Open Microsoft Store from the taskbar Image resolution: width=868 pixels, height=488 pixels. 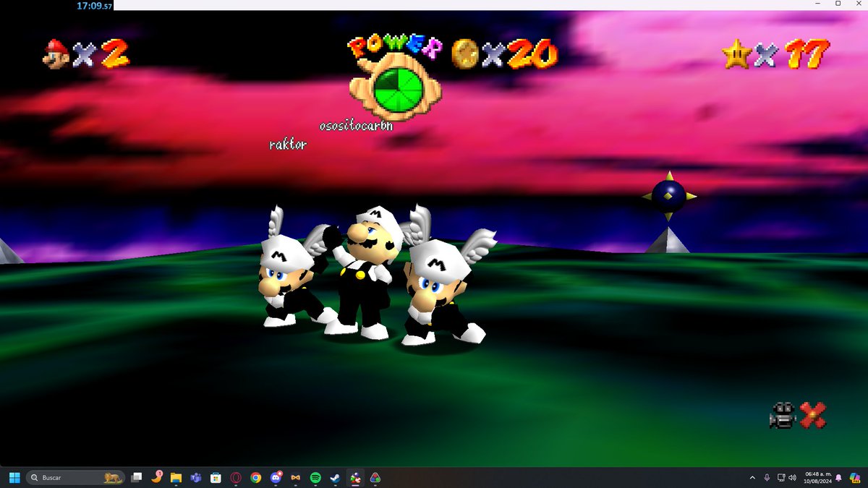click(x=216, y=478)
